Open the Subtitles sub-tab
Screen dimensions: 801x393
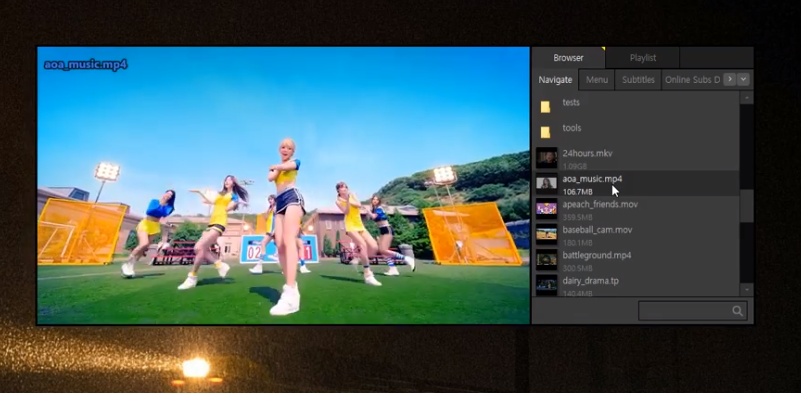coord(638,80)
